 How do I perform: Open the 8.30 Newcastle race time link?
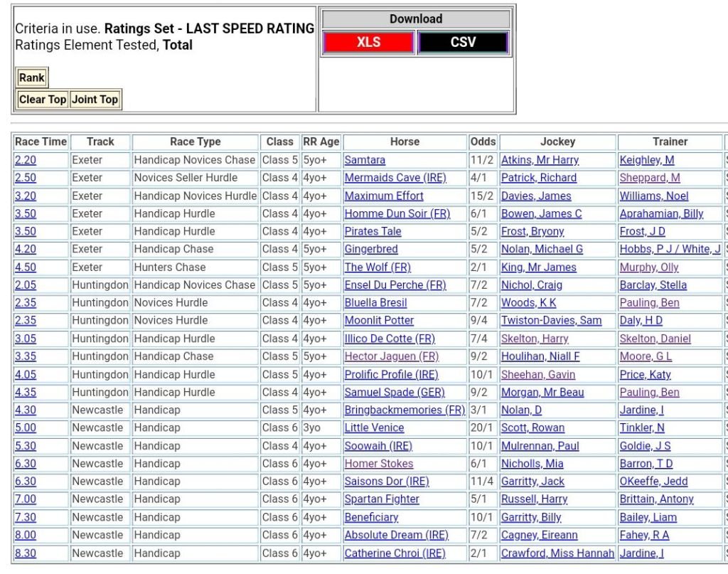tap(25, 553)
